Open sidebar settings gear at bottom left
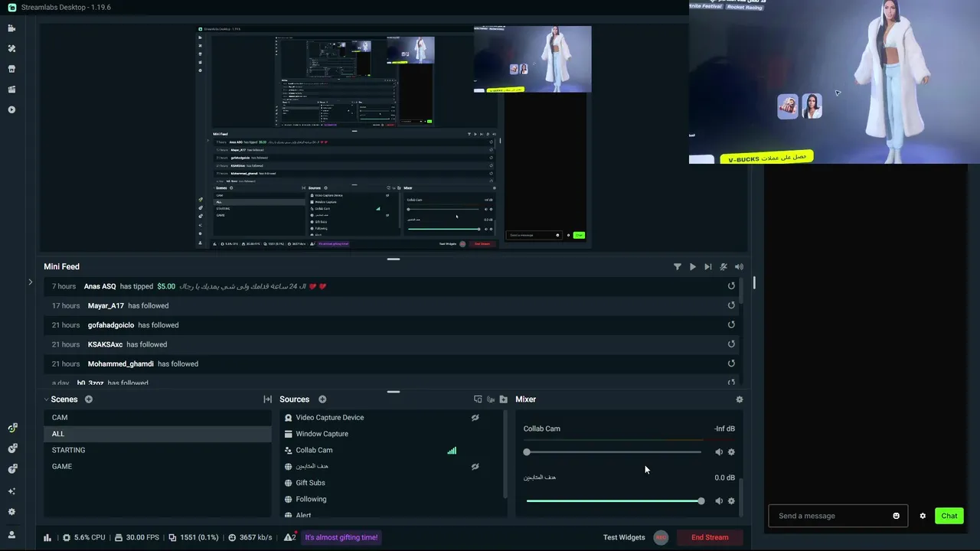This screenshot has width=980, height=551. (x=11, y=512)
